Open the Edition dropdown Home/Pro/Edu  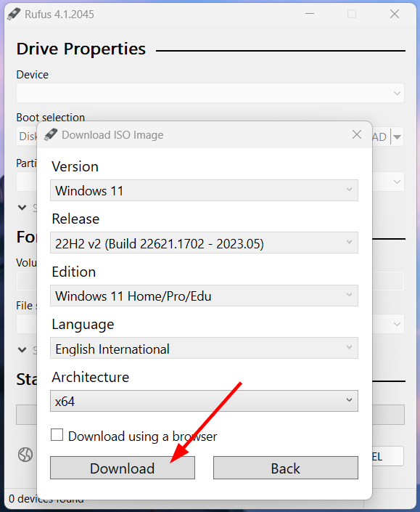pyautogui.click(x=204, y=296)
